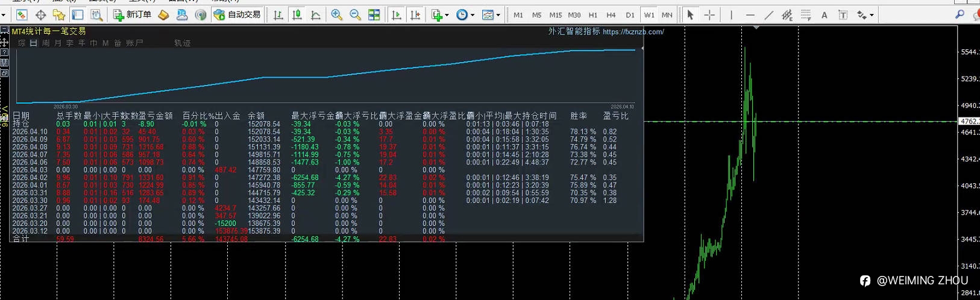Switch to the 周 weekly stats tab
The width and height of the screenshot is (980, 300).
tap(46, 43)
